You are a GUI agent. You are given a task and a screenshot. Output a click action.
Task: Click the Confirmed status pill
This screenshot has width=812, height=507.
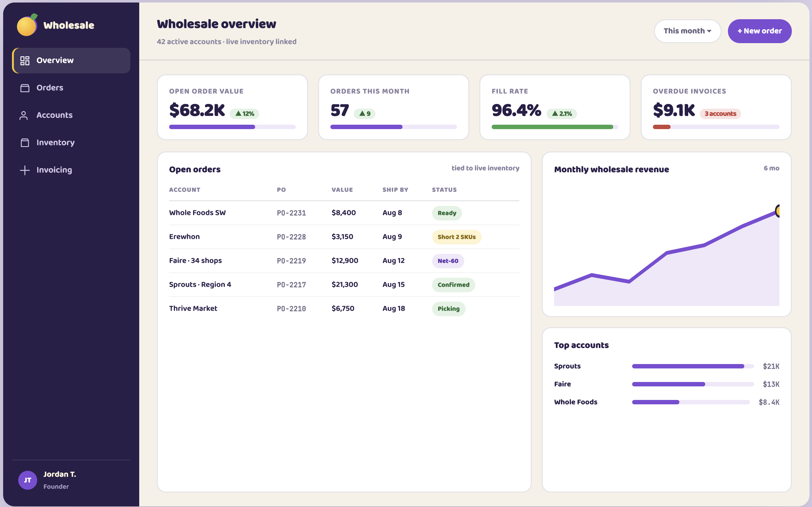click(454, 285)
